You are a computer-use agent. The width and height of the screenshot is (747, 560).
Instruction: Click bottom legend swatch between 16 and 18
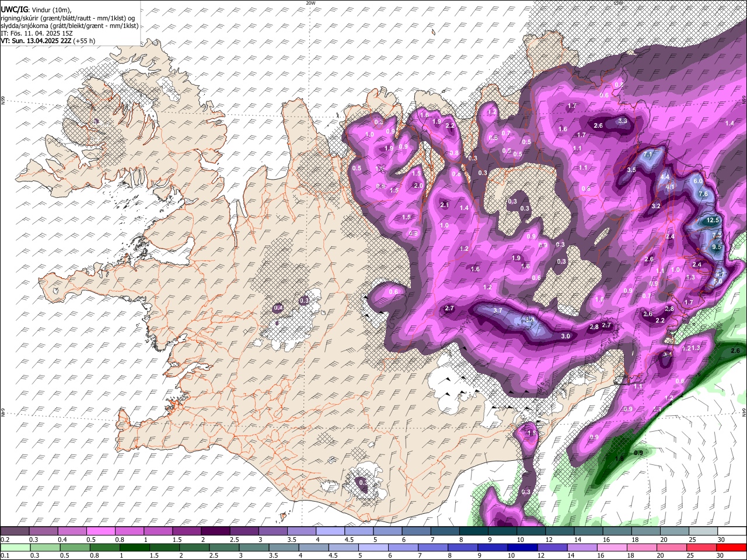point(612,547)
